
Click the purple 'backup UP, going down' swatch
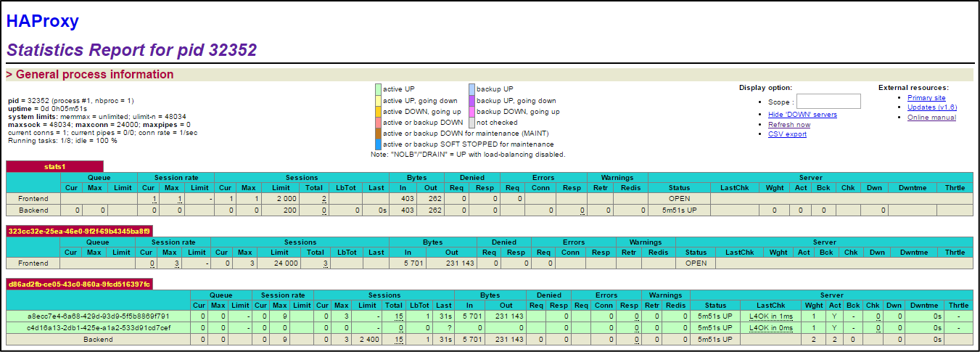click(472, 101)
